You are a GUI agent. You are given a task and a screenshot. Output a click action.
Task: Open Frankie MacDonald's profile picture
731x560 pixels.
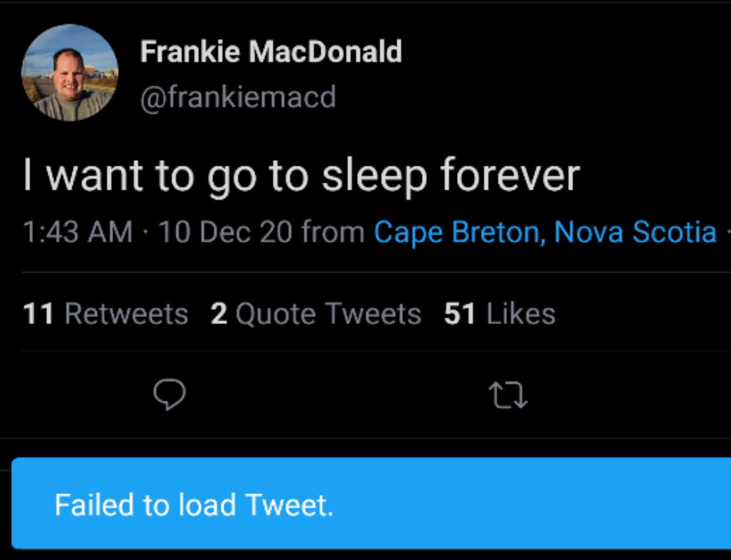coord(70,73)
